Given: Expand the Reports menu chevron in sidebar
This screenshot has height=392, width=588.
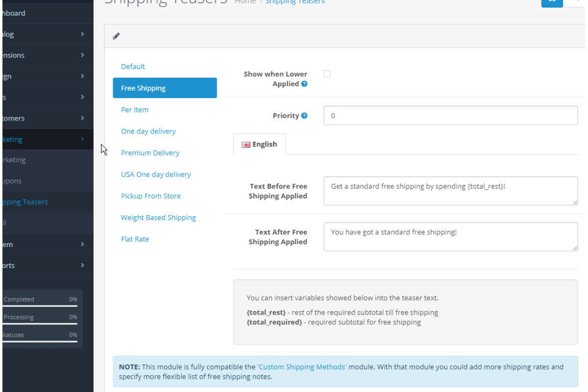Looking at the screenshot, I should point(82,265).
